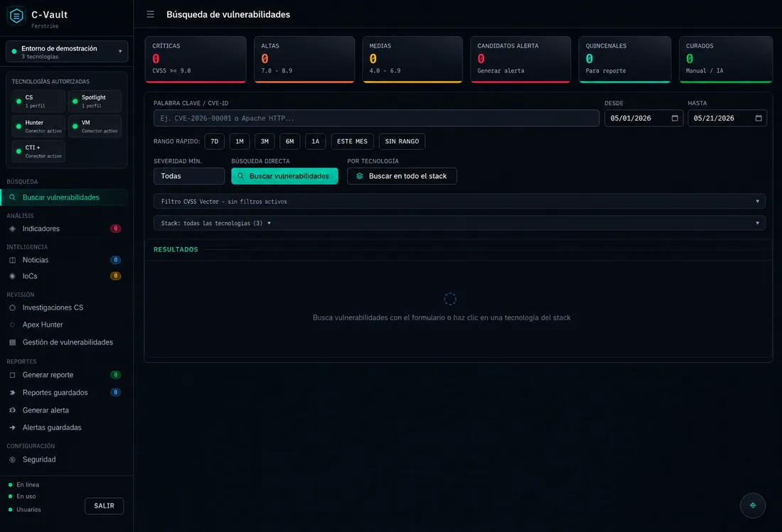782x532 pixels.
Task: Click the Generar reporte square icon
Action: tap(13, 375)
